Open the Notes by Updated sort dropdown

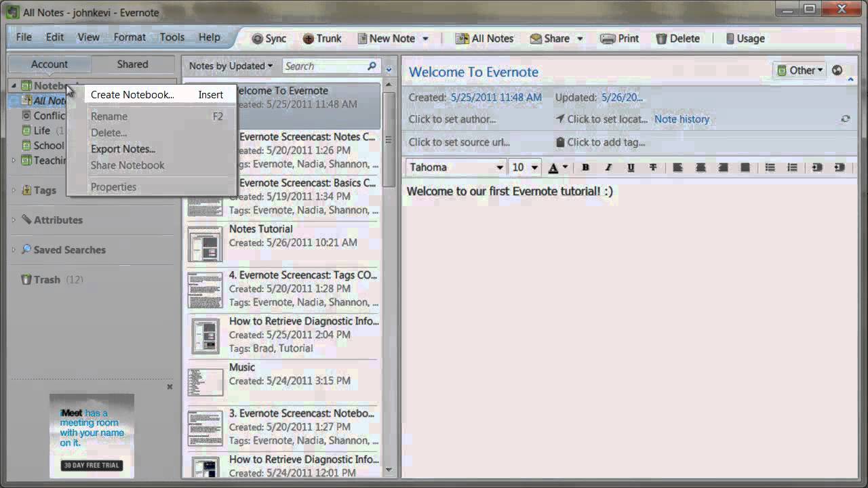[x=231, y=66]
